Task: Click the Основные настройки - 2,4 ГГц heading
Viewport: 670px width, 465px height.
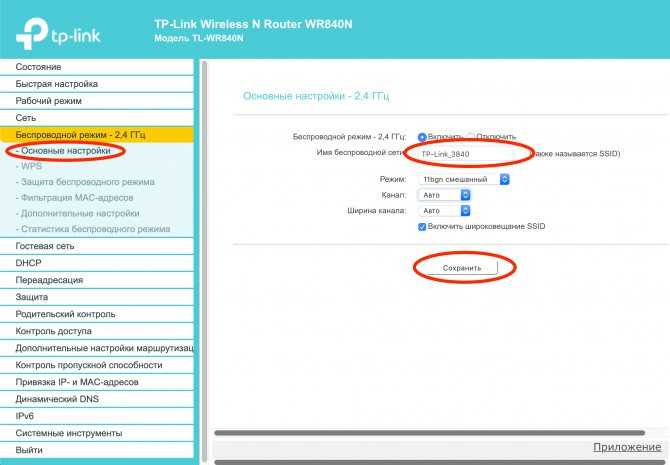Action: [316, 96]
